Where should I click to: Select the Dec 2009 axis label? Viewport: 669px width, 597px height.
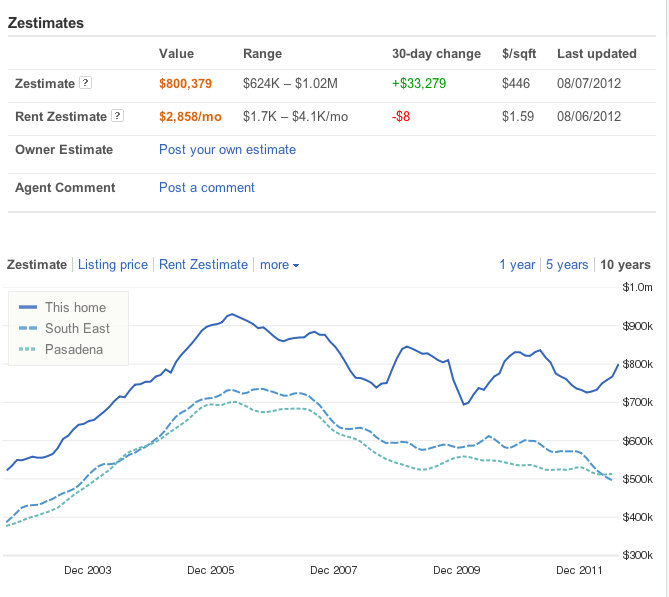point(457,570)
